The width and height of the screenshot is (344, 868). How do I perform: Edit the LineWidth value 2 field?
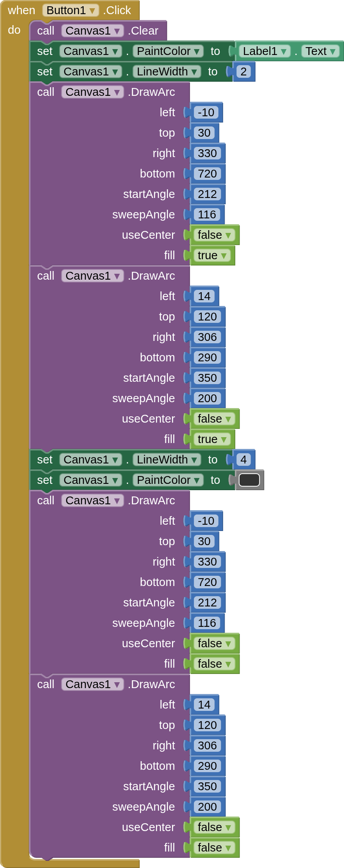243,71
